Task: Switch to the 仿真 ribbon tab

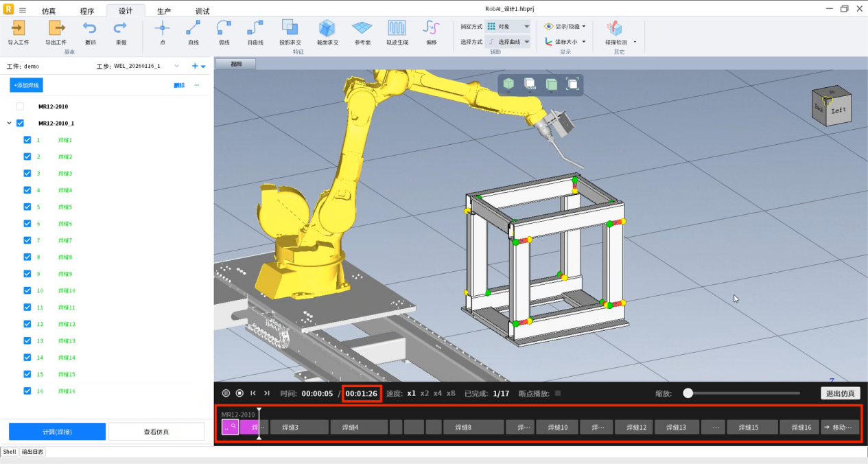Action: (x=49, y=11)
